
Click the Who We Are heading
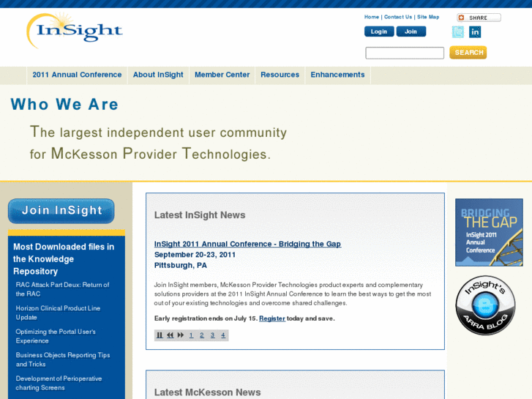[x=64, y=104]
